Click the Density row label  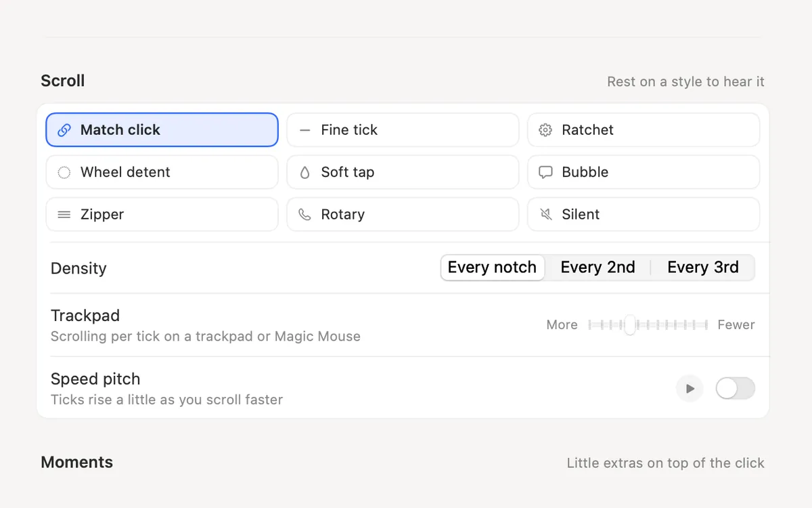[x=78, y=268]
